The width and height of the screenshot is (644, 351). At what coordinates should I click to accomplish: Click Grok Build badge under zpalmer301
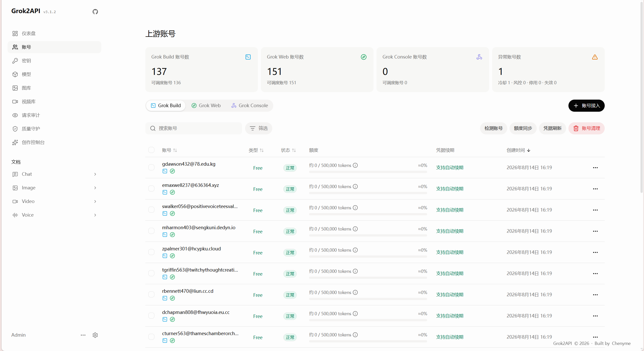click(165, 256)
